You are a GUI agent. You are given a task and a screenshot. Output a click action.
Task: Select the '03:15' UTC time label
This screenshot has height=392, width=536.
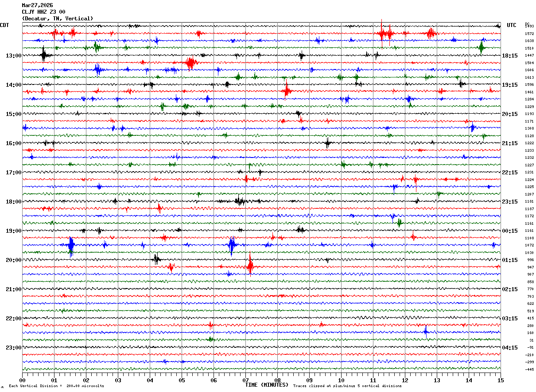click(x=510, y=319)
